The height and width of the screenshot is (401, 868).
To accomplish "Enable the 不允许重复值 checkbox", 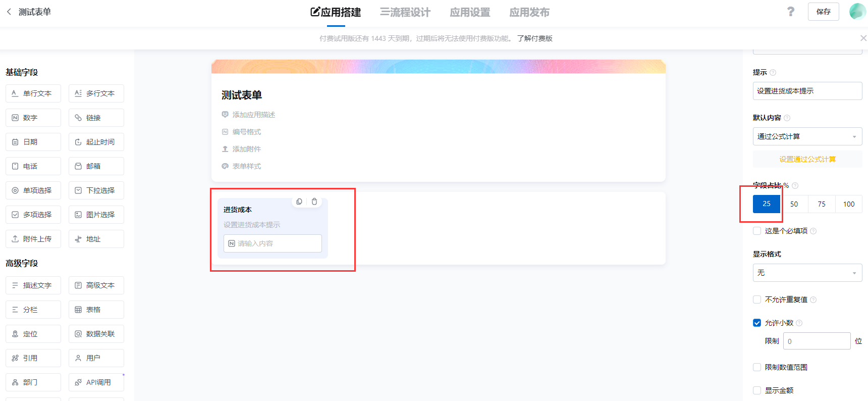I will click(757, 299).
